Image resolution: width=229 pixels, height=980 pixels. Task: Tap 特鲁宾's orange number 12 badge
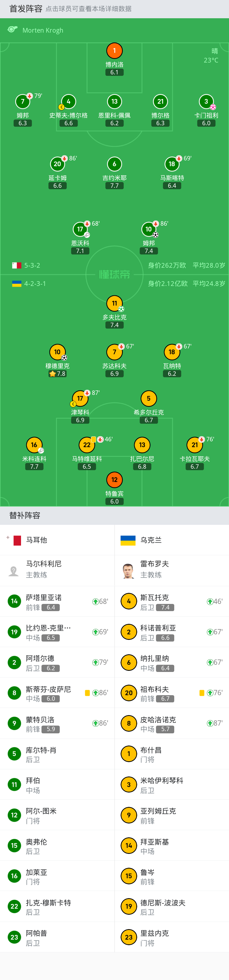click(114, 480)
